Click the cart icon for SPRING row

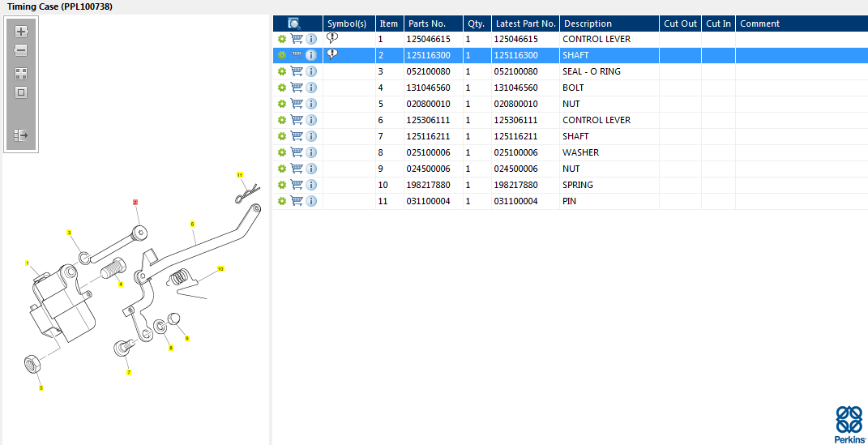(x=297, y=185)
